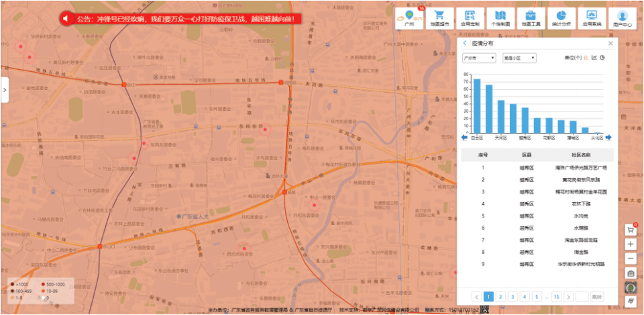Click the map zoom in plus button
The height and width of the screenshot is (315, 644).
[631, 244]
